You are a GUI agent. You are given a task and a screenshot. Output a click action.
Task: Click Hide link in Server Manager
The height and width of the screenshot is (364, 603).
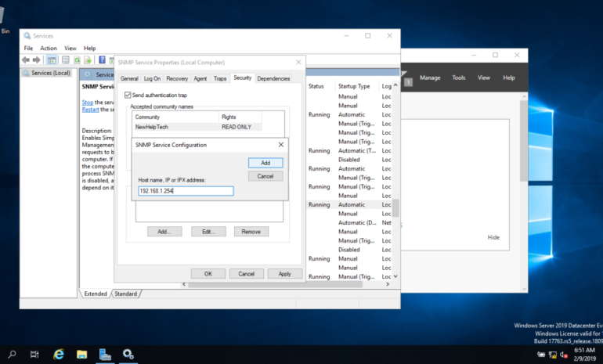493,237
